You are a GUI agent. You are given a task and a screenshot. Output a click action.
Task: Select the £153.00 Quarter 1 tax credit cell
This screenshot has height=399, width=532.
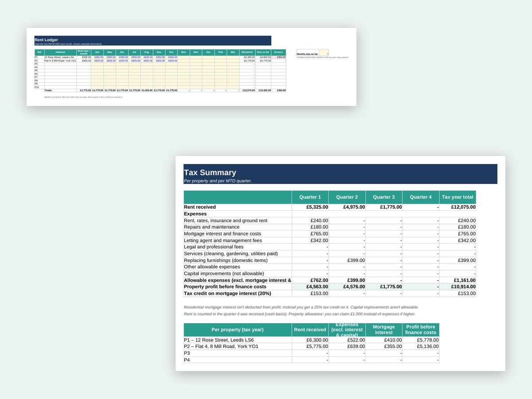point(310,293)
